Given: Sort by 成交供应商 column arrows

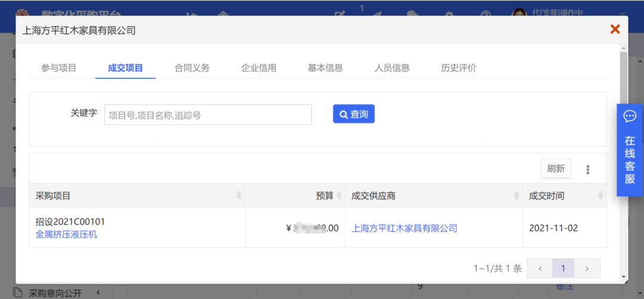Looking at the screenshot, I should (516, 196).
